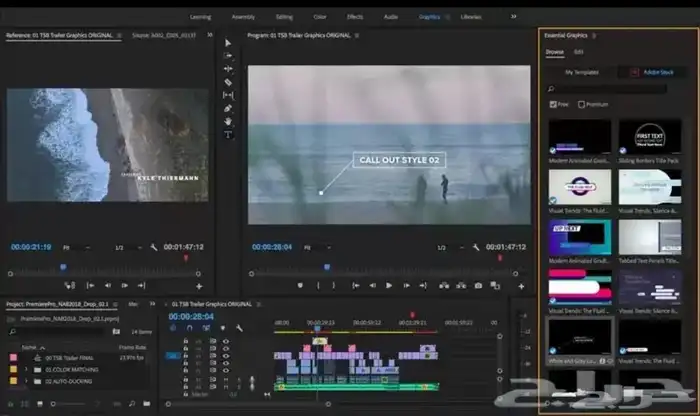Expand the 02 AUTO-DUCKING bin

[x=26, y=381]
